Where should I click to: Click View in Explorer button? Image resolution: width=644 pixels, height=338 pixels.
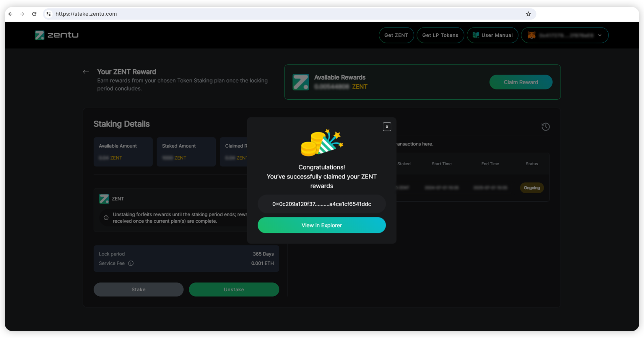point(321,225)
